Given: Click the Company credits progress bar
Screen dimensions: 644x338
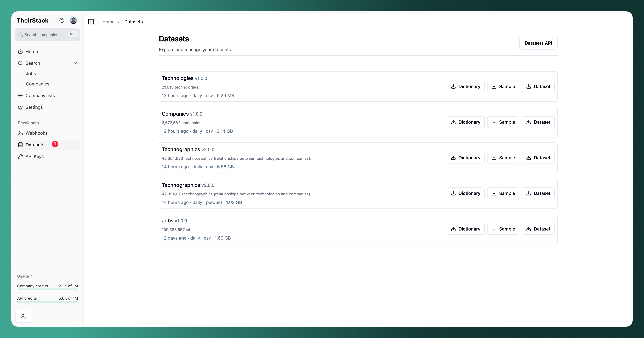Looking at the screenshot, I should [x=47, y=290].
